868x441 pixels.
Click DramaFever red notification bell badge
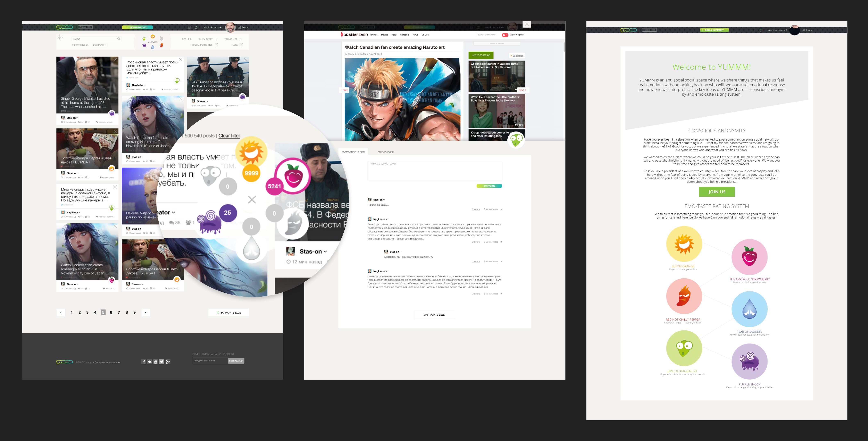pyautogui.click(x=505, y=35)
